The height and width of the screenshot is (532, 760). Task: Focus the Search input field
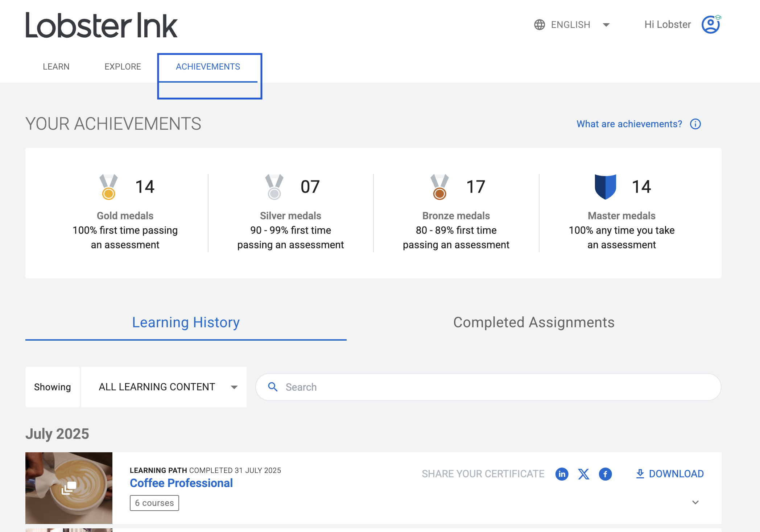point(488,387)
